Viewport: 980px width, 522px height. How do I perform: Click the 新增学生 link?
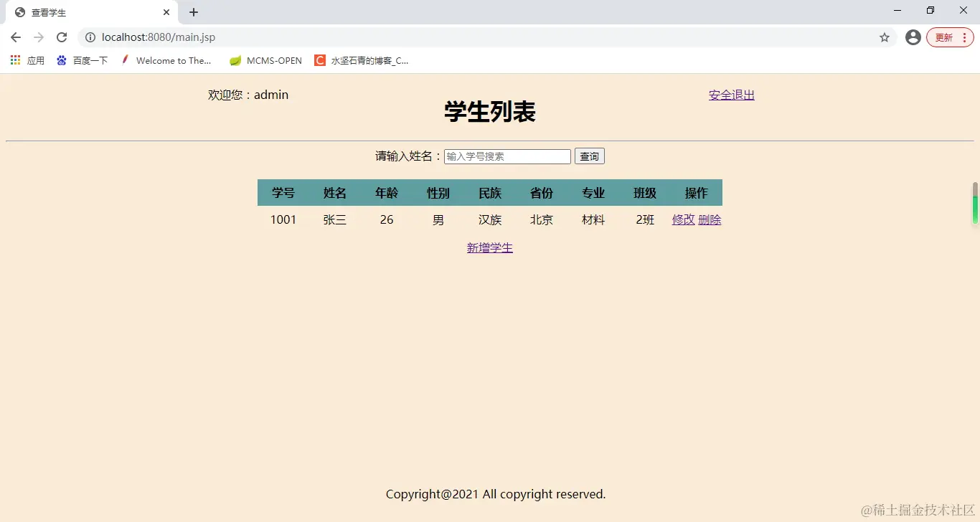point(489,247)
